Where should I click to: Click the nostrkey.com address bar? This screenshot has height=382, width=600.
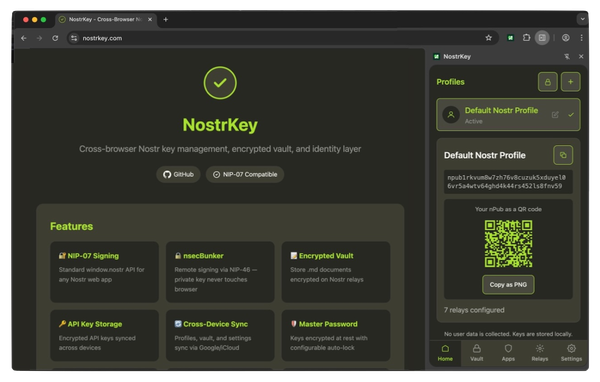click(x=283, y=38)
